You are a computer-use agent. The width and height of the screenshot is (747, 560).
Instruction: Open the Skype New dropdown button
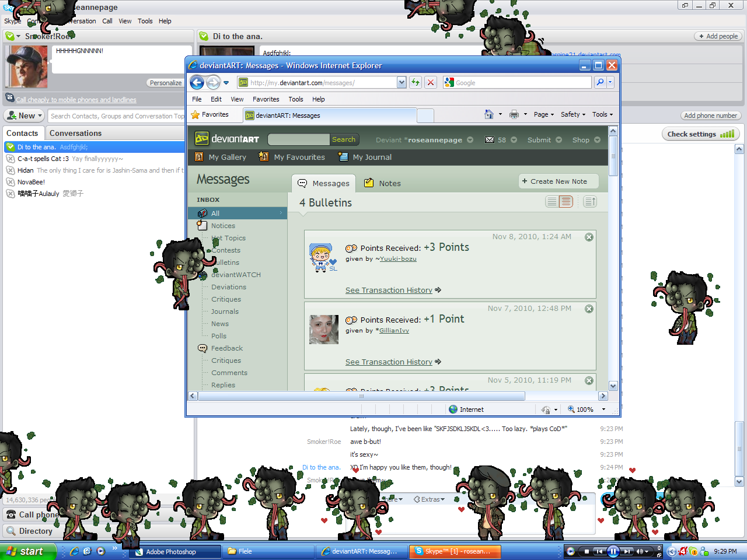pos(25,116)
